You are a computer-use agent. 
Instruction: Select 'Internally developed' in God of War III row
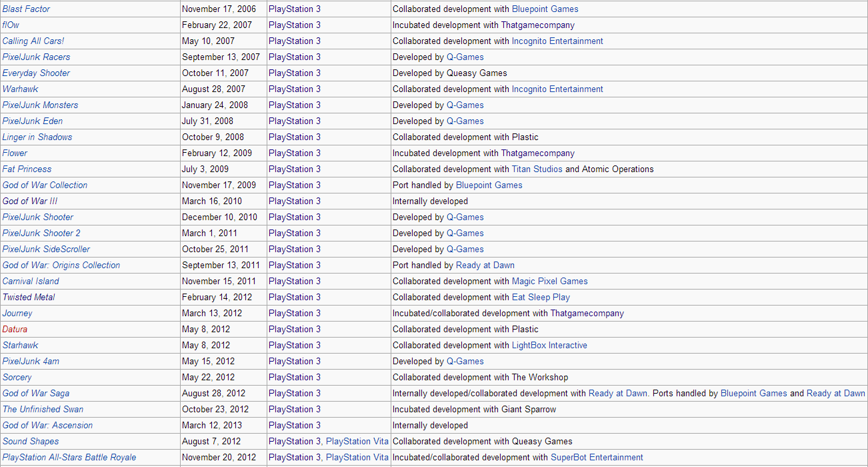(x=431, y=201)
